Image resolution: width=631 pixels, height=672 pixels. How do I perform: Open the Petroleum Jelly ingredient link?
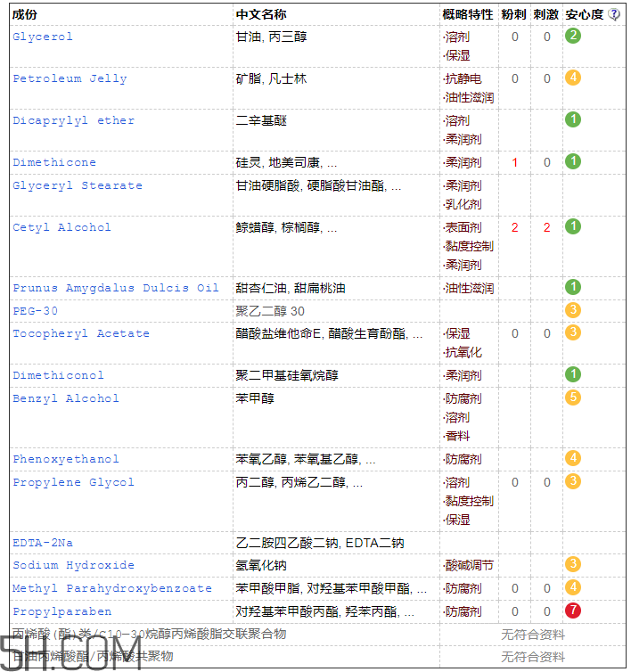70,78
